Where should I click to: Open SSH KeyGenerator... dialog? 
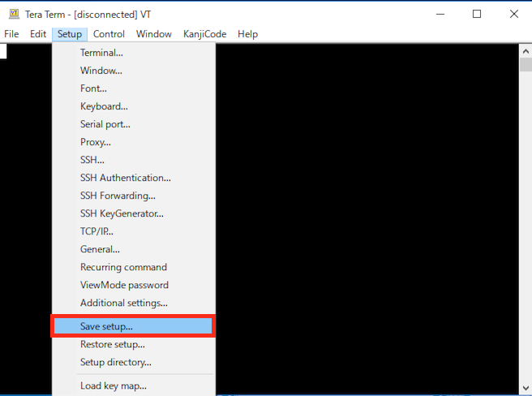(122, 213)
